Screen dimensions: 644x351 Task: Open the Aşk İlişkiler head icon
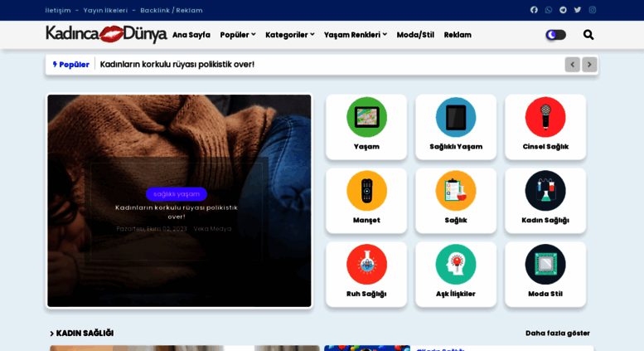[456, 264]
